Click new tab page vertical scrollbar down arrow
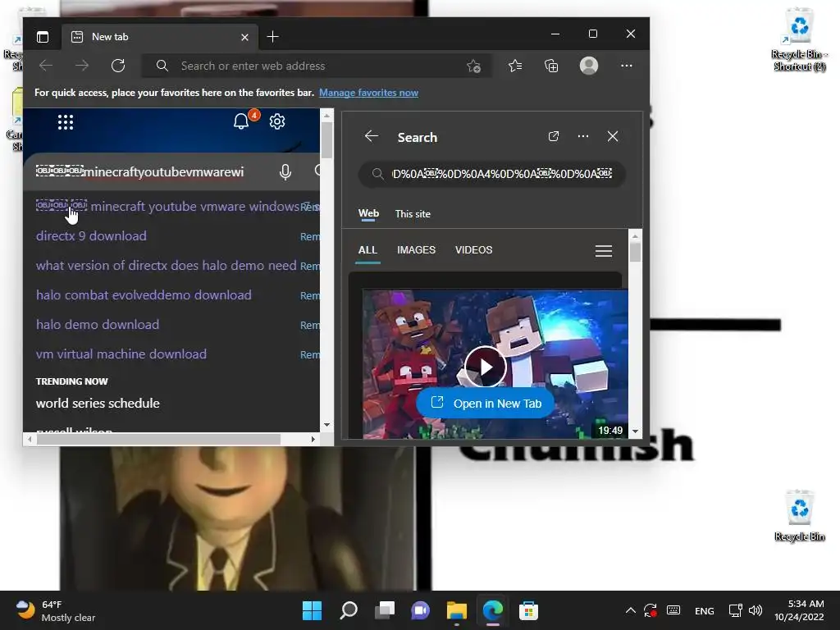Screen dimensions: 840x630 pyautogui.click(x=326, y=425)
